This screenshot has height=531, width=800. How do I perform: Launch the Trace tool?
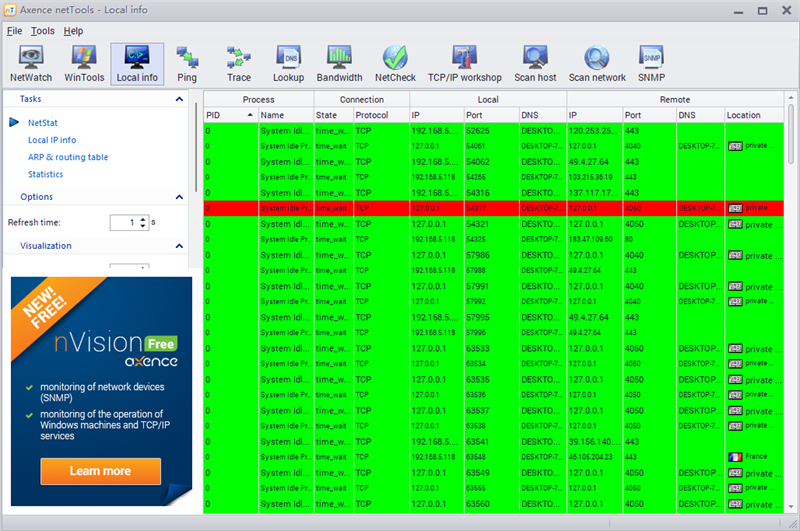pos(239,64)
